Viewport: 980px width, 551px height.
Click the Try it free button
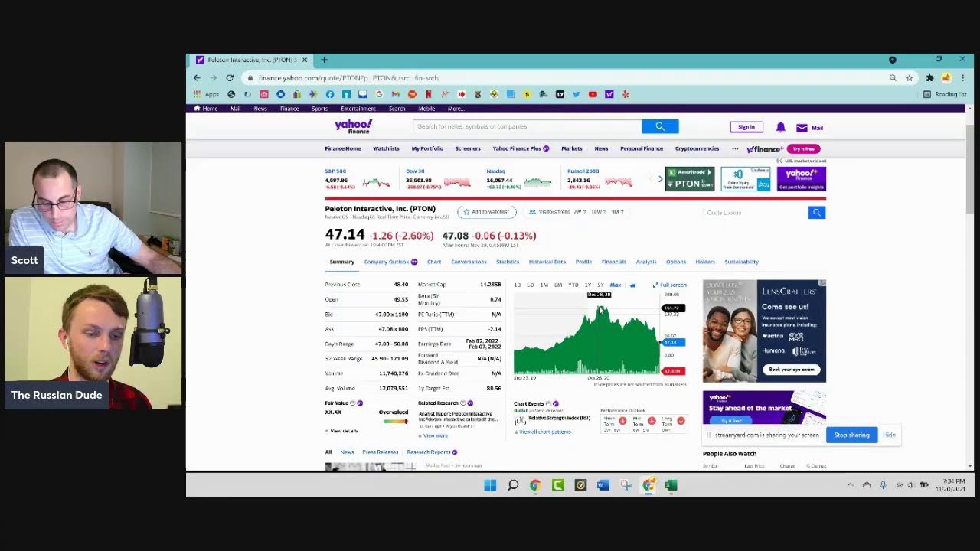click(803, 148)
